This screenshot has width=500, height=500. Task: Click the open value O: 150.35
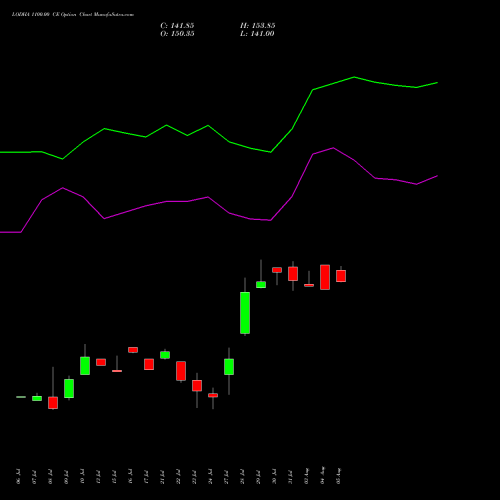[177, 34]
